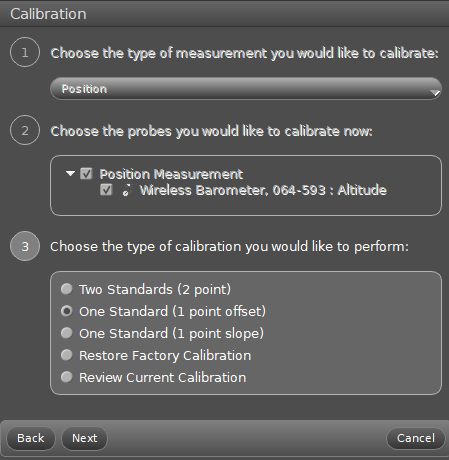Go Back to previous step
The image size is (449, 460).
point(31,438)
